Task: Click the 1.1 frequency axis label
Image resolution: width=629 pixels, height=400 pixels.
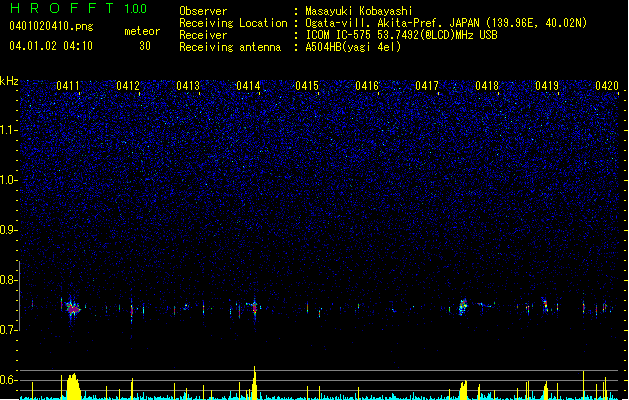Action: (9, 130)
